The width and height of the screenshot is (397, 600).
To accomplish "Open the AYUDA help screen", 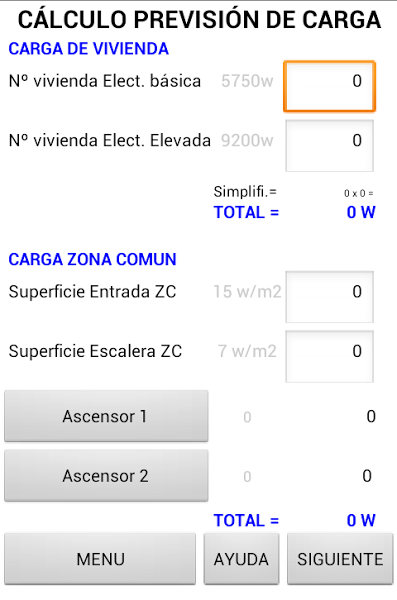I will 241,559.
